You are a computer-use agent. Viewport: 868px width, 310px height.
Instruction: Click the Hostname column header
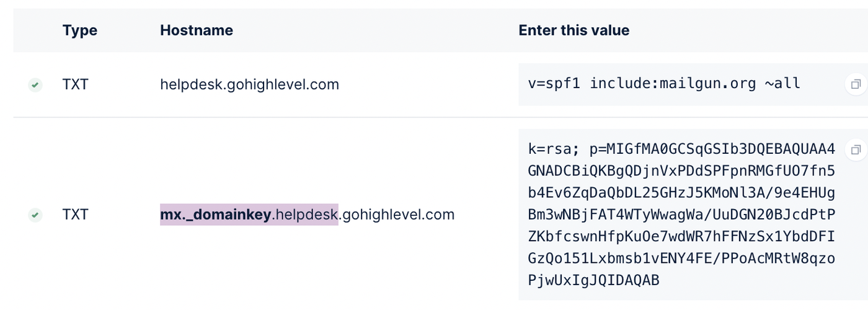[x=197, y=30]
